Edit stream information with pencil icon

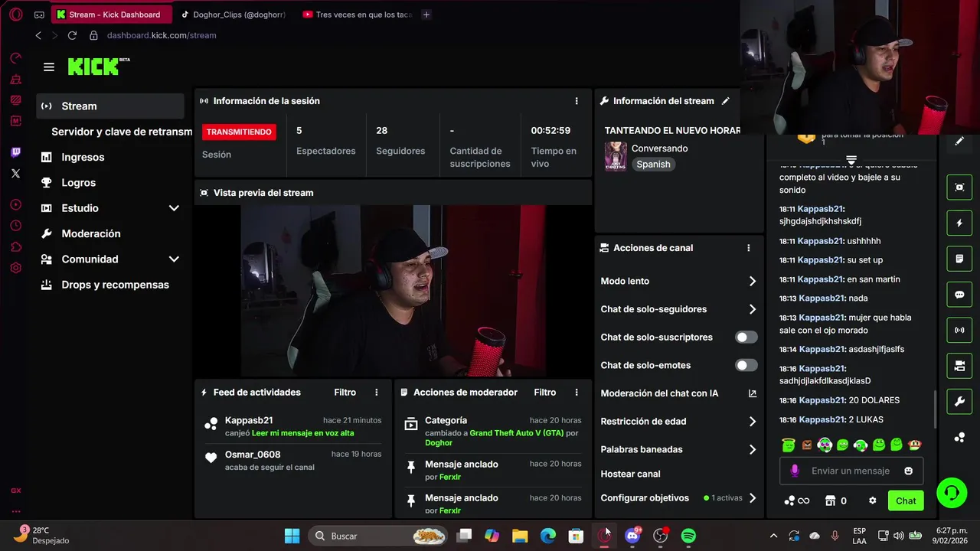tap(725, 101)
